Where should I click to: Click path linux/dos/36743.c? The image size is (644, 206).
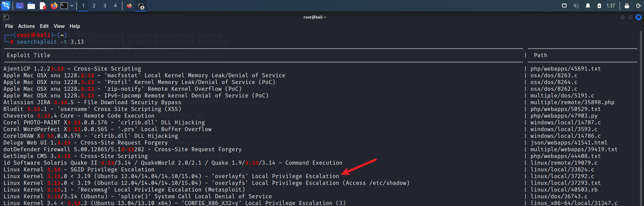point(559,197)
